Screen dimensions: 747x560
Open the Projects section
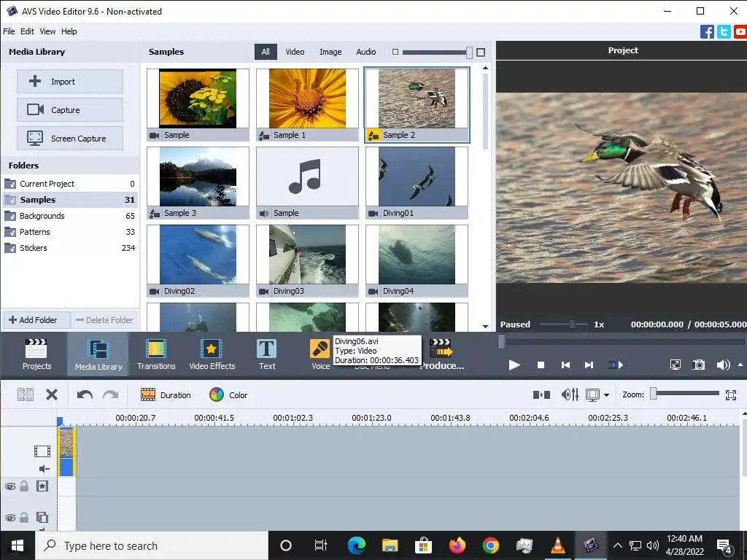coord(36,354)
